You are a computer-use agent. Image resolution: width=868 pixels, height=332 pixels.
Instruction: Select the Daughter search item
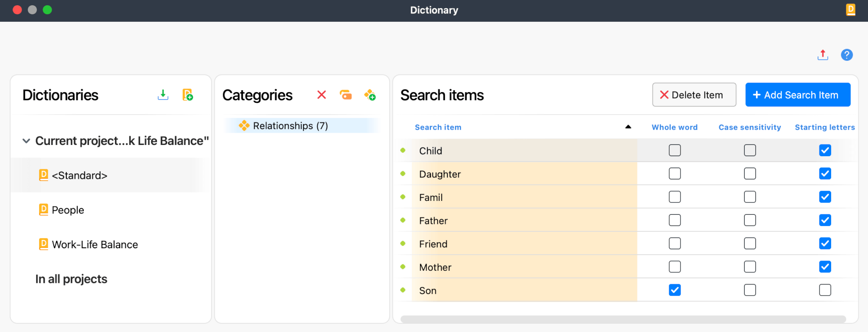click(x=440, y=174)
